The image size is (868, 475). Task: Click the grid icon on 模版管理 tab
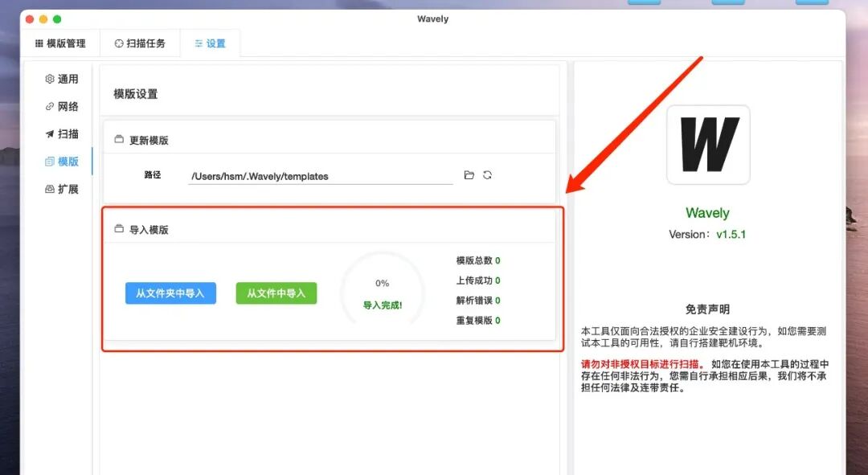[x=39, y=43]
